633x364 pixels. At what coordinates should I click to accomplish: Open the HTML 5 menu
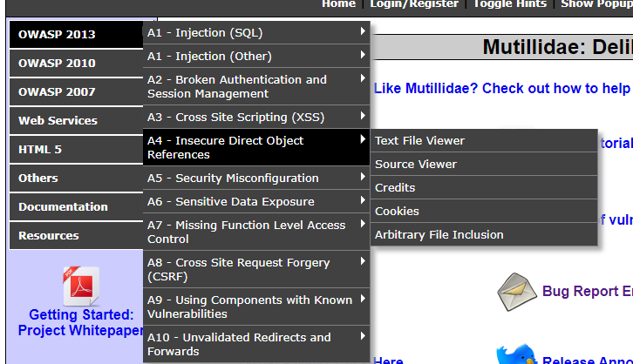[77, 150]
